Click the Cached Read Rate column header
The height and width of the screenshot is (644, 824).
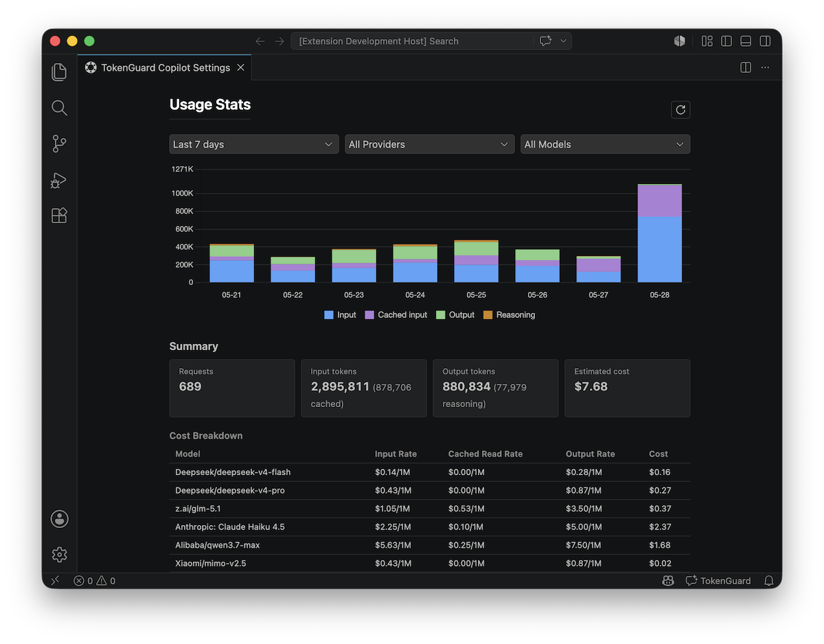pyautogui.click(x=485, y=454)
